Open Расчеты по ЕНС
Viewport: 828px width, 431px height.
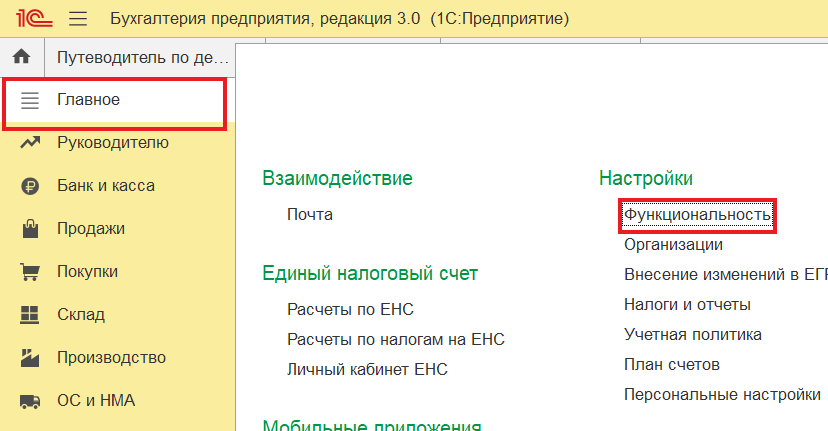point(350,309)
